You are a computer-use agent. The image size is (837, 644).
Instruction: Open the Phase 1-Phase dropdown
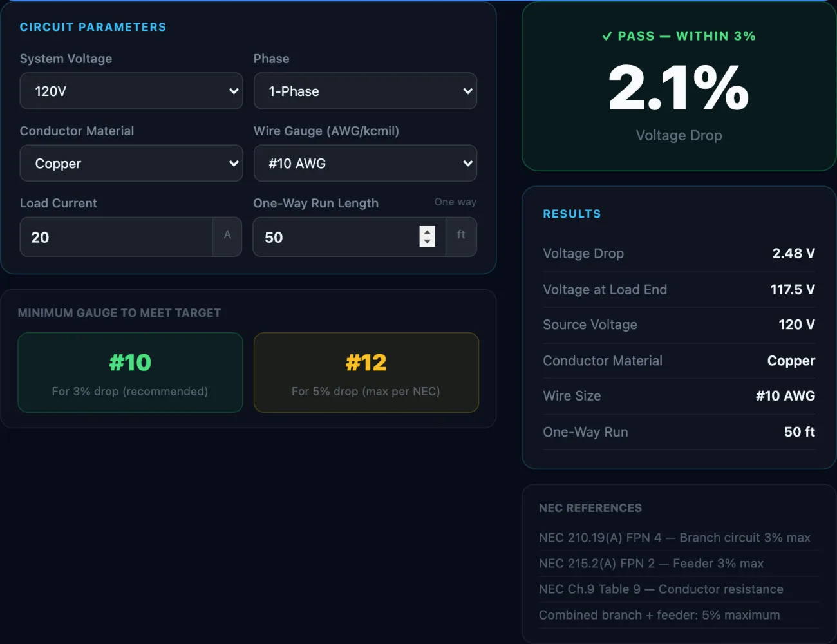click(x=365, y=91)
